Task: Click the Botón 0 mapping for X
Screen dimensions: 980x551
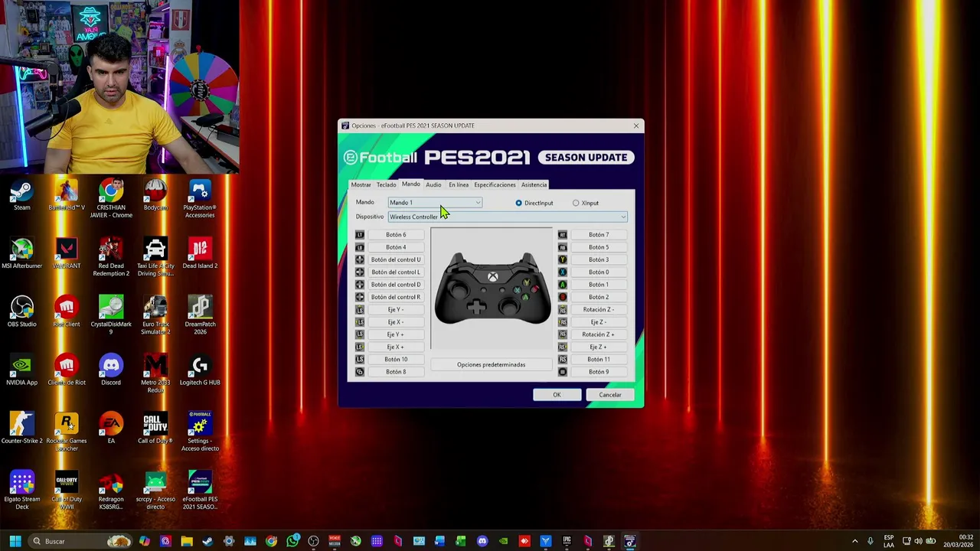Action: 599,272
